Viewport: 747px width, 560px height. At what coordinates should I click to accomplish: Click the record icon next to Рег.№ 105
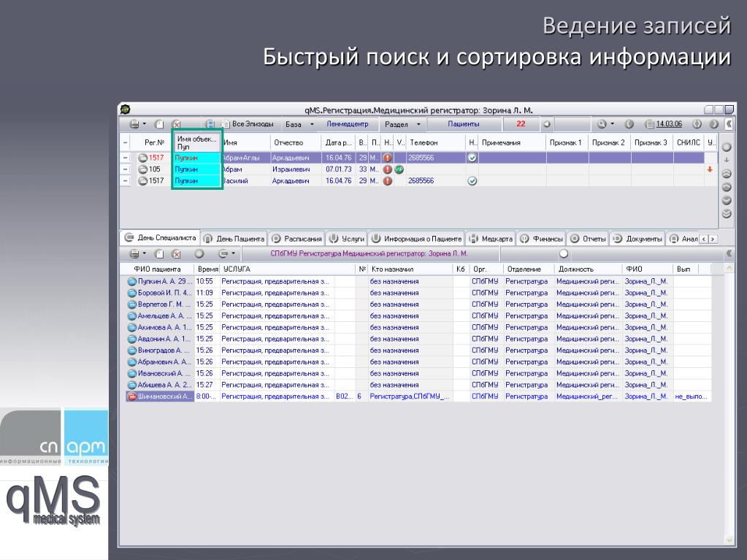(142, 169)
